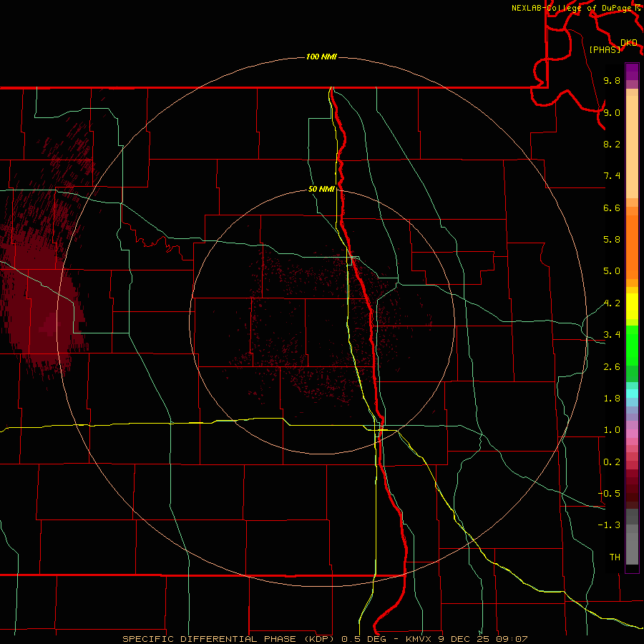Click the -1.3 scale value
The height and width of the screenshot is (644, 644).
pyautogui.click(x=609, y=525)
